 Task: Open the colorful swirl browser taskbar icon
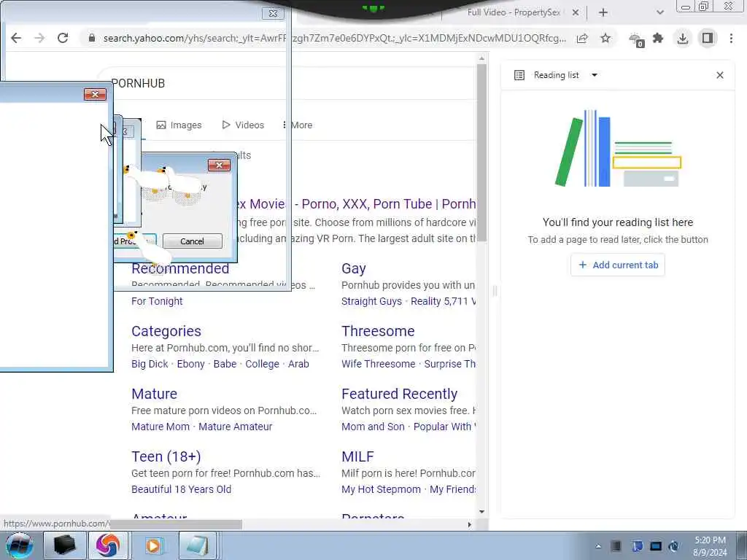pos(108,545)
